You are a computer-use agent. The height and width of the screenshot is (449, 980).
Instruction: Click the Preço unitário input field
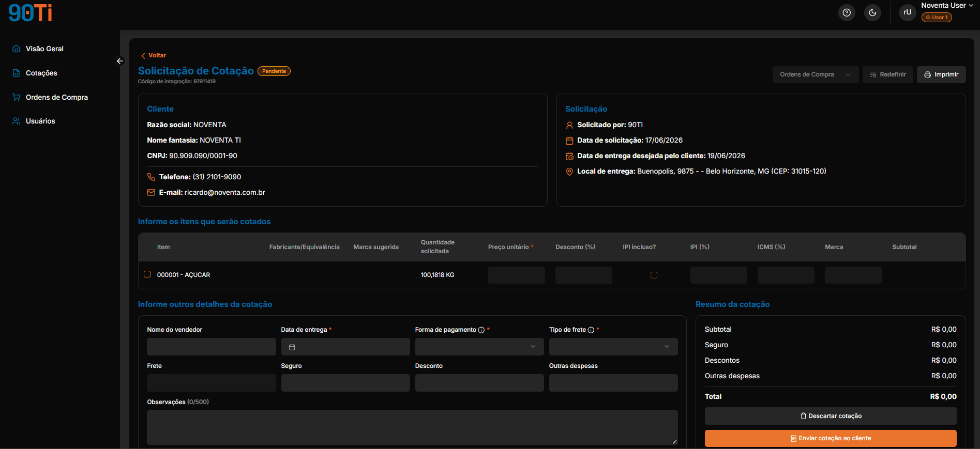click(517, 275)
